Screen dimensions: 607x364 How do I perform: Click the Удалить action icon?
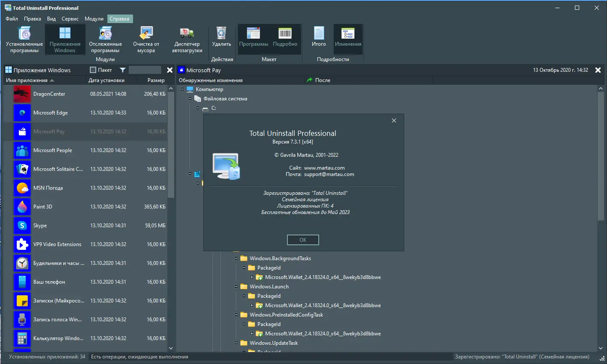tap(221, 39)
